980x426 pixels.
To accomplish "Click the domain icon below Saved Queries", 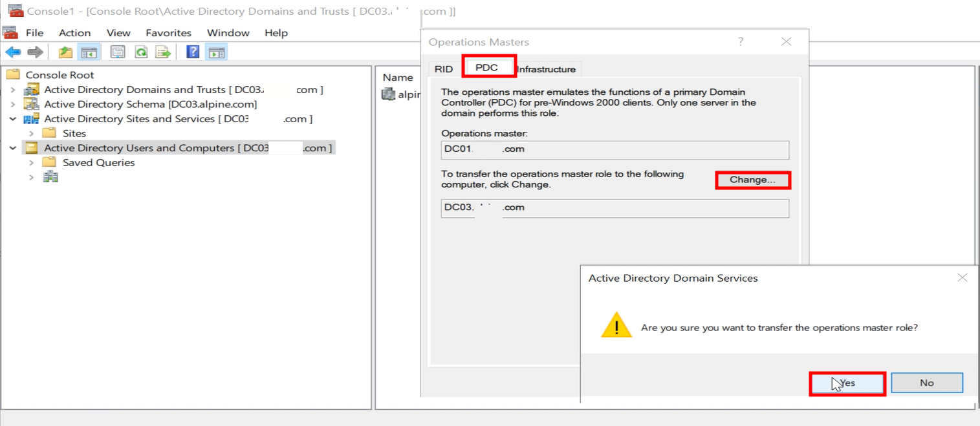I will click(x=50, y=177).
